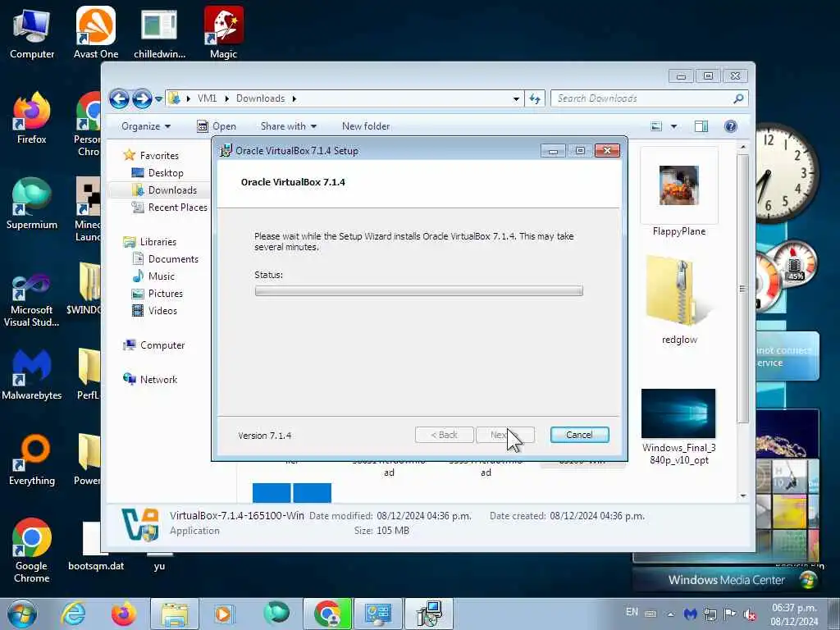Open bootsqm.dat file on desktop
Screen dimensions: 840x630
click(x=96, y=546)
